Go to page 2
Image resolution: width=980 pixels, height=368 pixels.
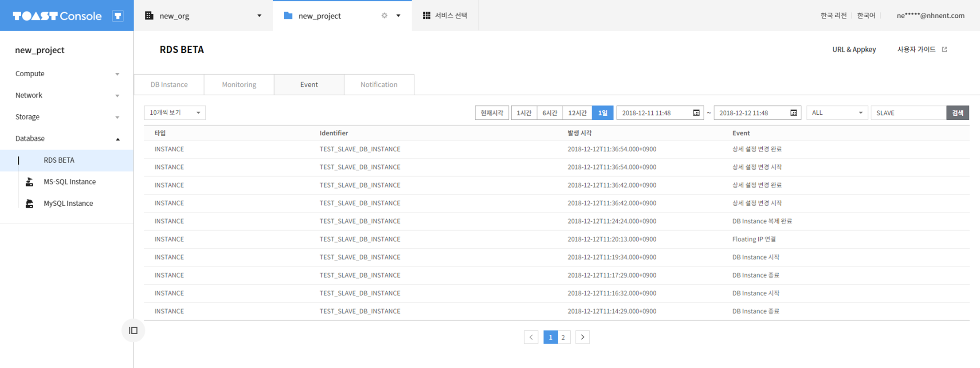point(563,337)
